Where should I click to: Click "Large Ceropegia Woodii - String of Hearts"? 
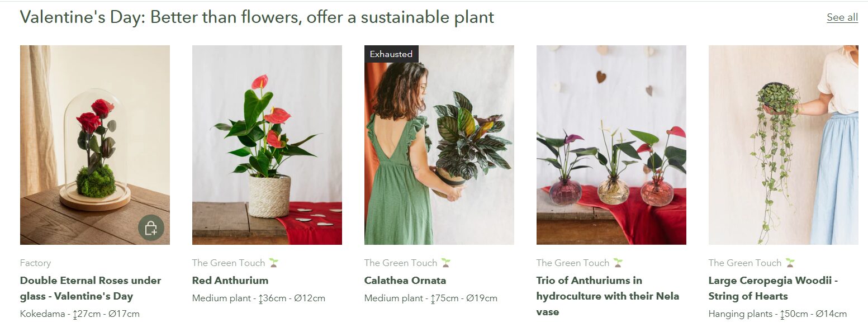click(773, 288)
